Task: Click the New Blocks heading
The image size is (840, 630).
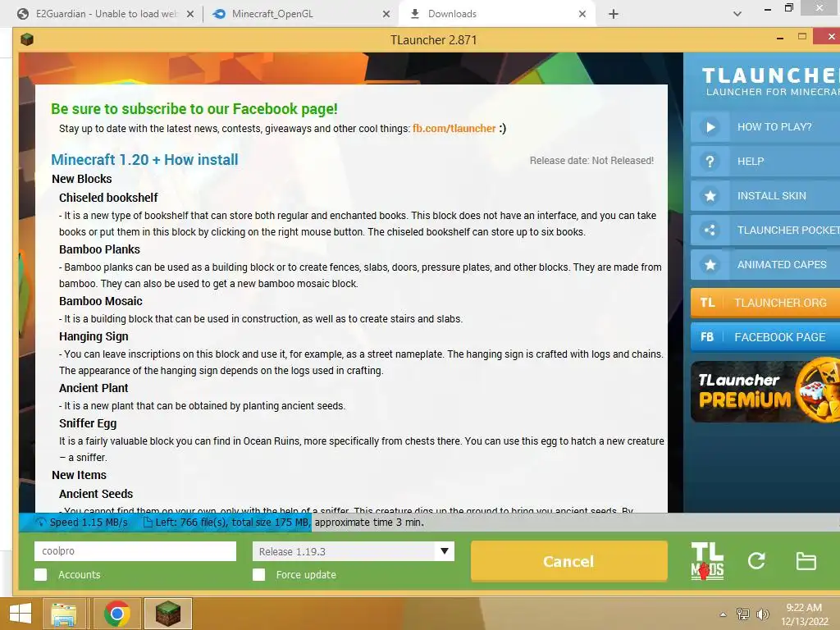Action: tap(82, 179)
